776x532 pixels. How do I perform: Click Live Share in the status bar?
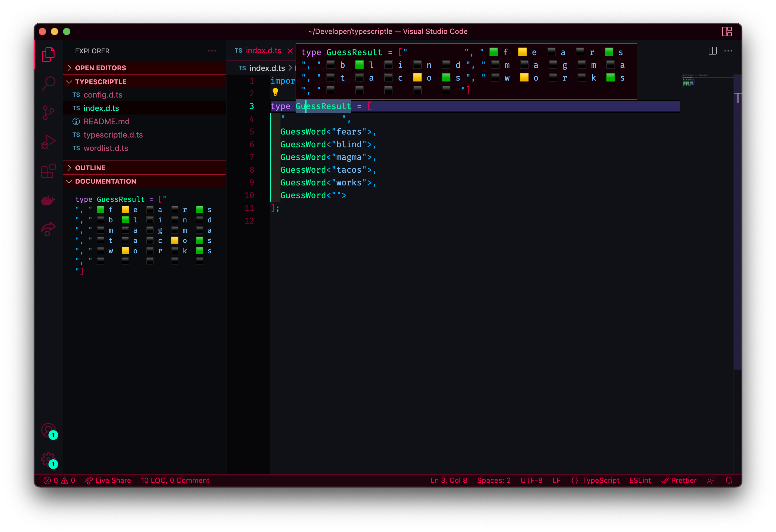click(x=108, y=480)
